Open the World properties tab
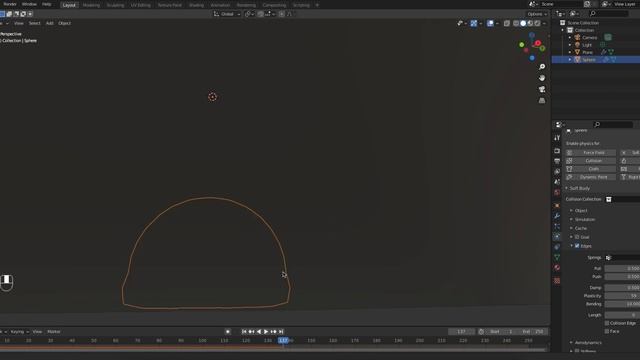640x360 pixels. click(557, 192)
